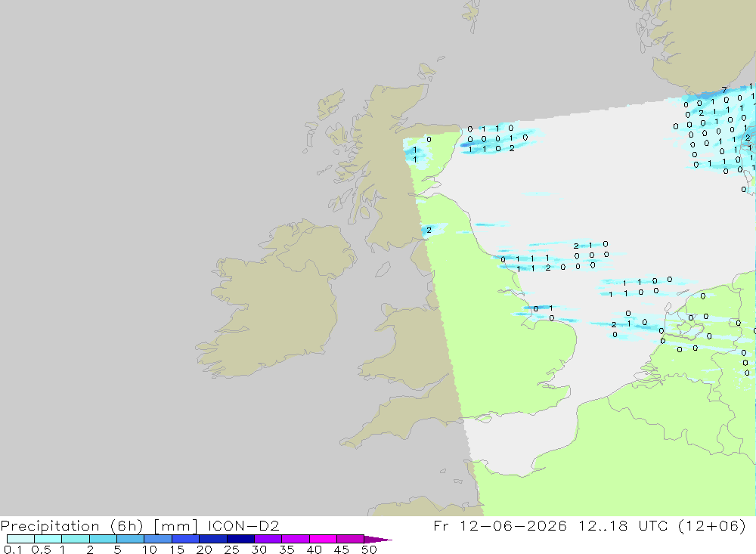Image resolution: width=756 pixels, height=554 pixels.
Task: Click the "35" legend label
Action: coord(287,549)
